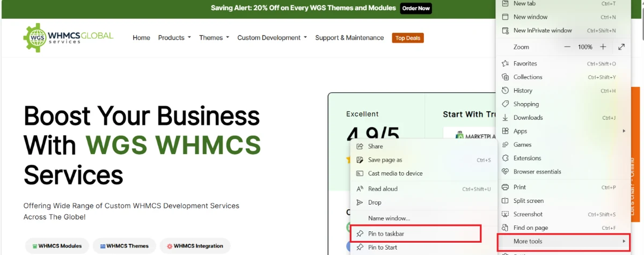Viewport: 644px width, 255px height.
Task: Choose Find on page menu entry
Action: (563, 228)
